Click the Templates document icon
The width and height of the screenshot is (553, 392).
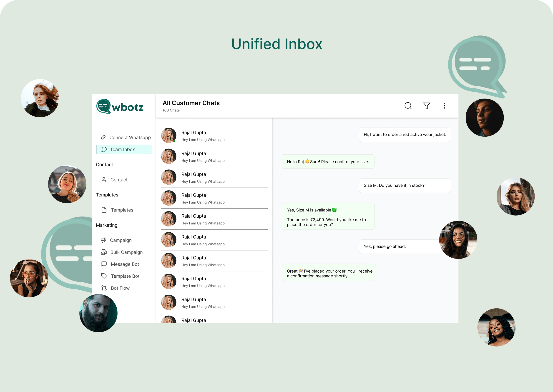[104, 210]
